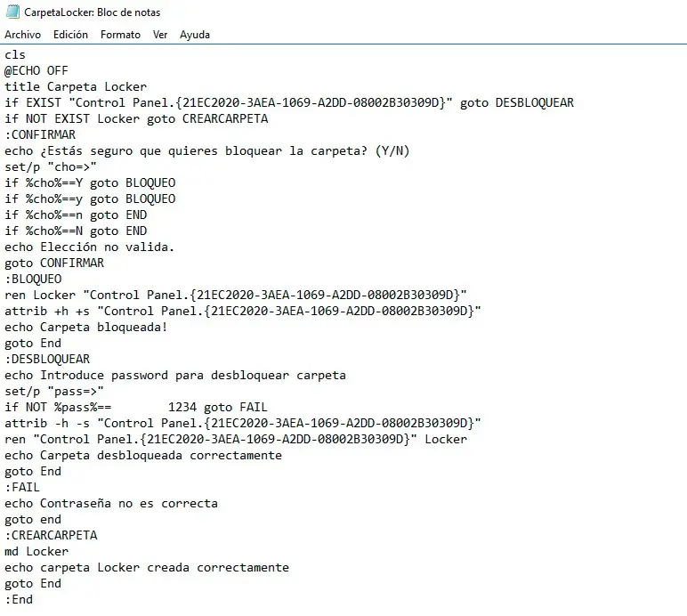Place cursor on the ":DESBLOQUEAR" label line
This screenshot has width=687, height=616.
coord(47,359)
